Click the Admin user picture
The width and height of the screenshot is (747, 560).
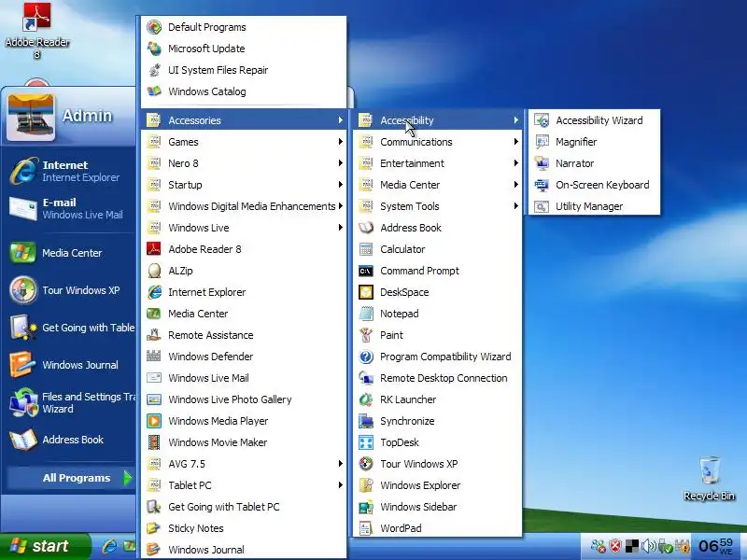coord(31,118)
